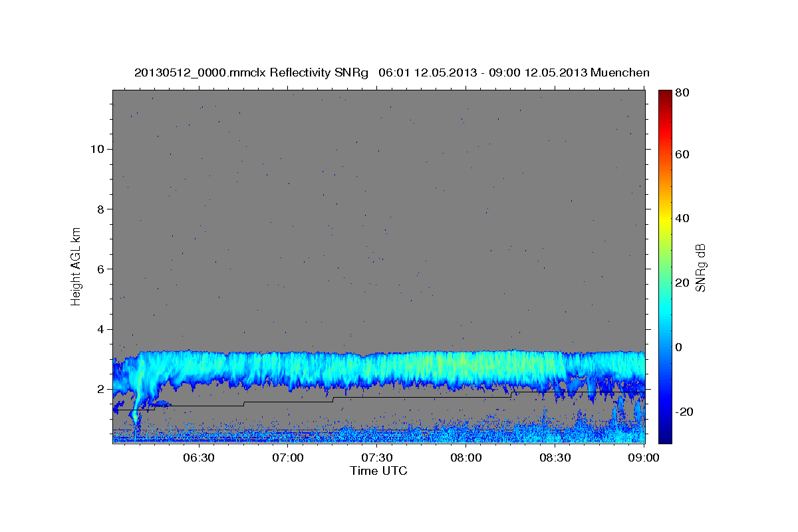This screenshot has width=798, height=532.
Task: Click the 'Muenchen' label in the title
Action: click(x=619, y=72)
